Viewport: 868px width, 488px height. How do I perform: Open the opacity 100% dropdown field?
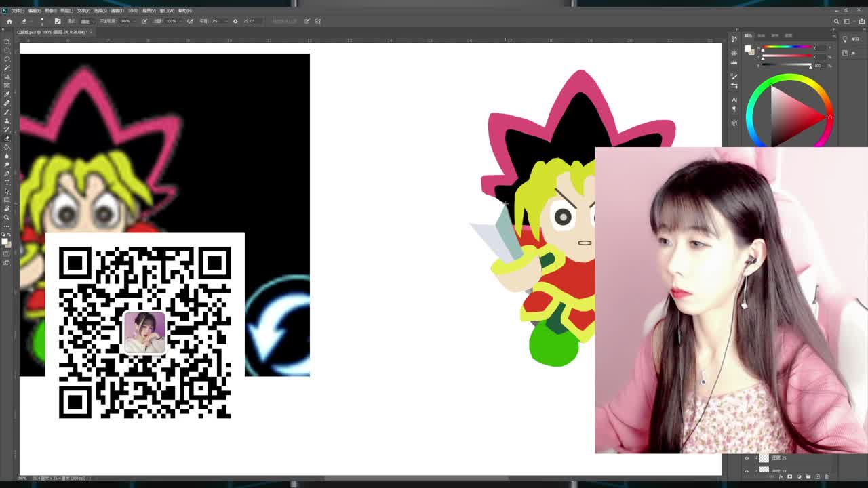tap(127, 21)
